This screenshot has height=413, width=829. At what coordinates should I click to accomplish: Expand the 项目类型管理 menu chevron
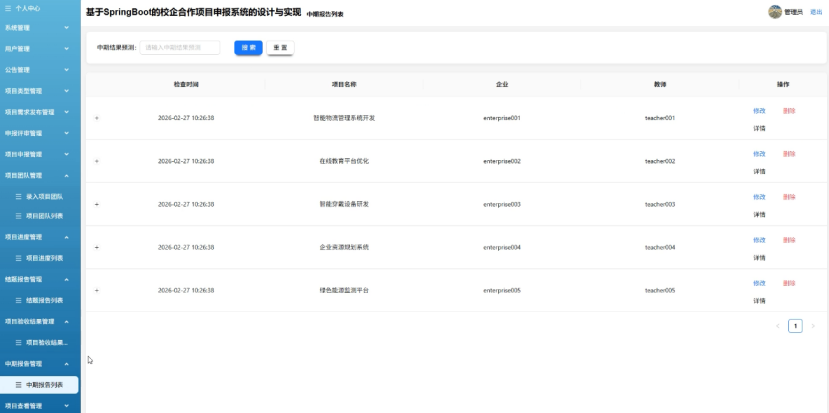coord(67,91)
